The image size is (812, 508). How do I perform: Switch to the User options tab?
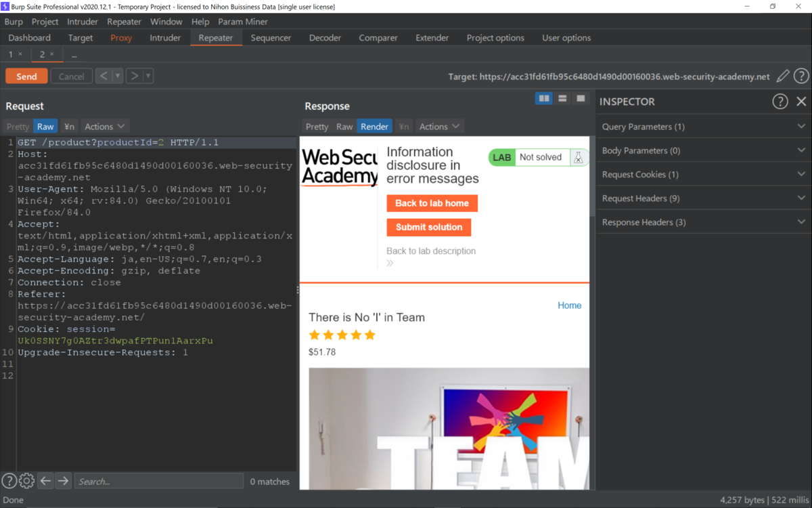(566, 38)
